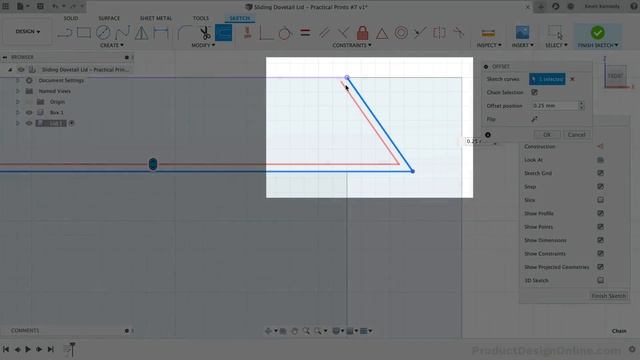Apply the Curvature constraint

pyautogui.click(x=458, y=33)
